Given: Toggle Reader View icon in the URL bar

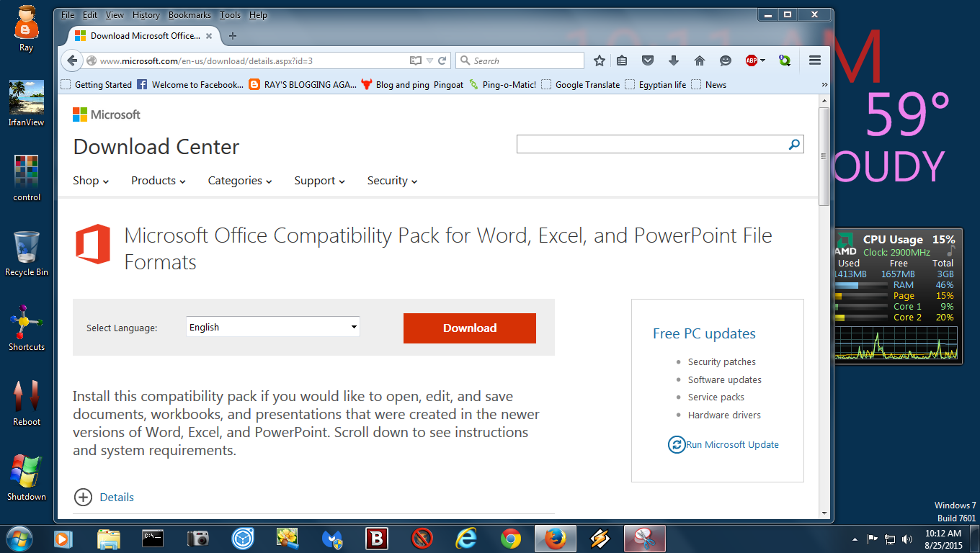Looking at the screenshot, I should click(415, 61).
